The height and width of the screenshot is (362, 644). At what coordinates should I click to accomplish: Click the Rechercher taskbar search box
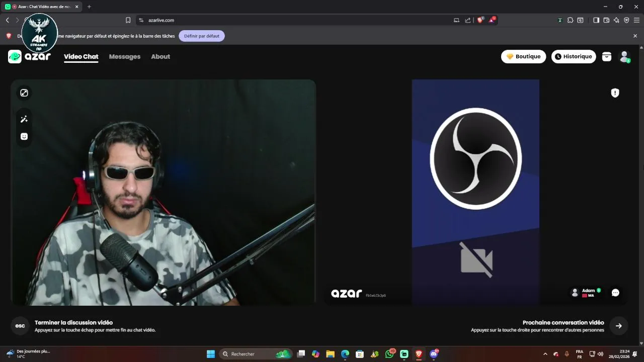[256, 354]
